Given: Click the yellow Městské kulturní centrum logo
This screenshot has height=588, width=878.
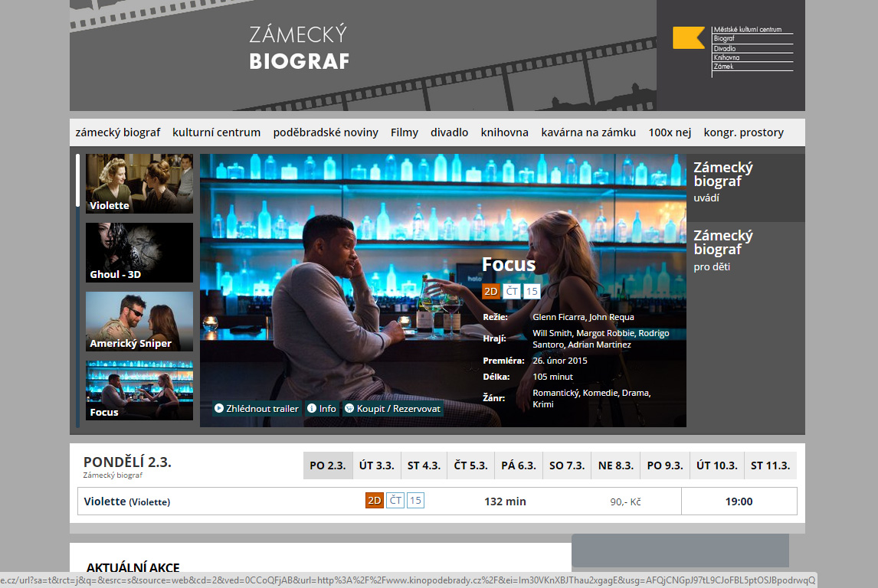Looking at the screenshot, I should point(688,38).
